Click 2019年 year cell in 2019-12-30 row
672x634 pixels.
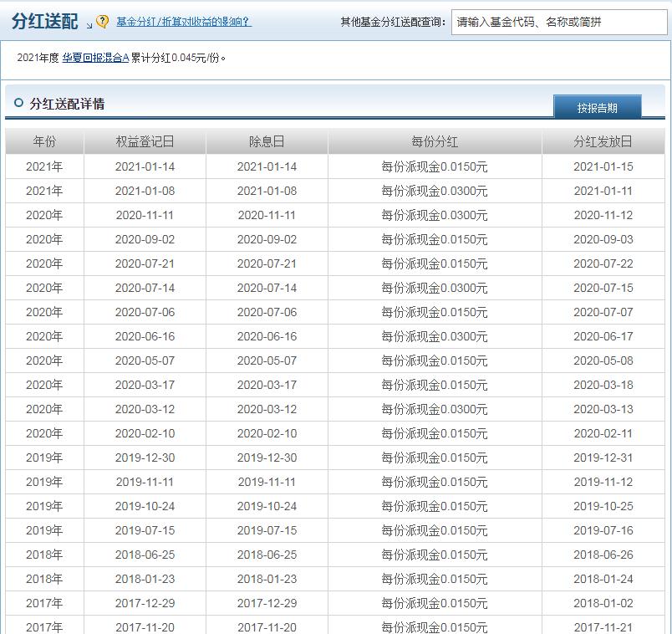pyautogui.click(x=44, y=458)
